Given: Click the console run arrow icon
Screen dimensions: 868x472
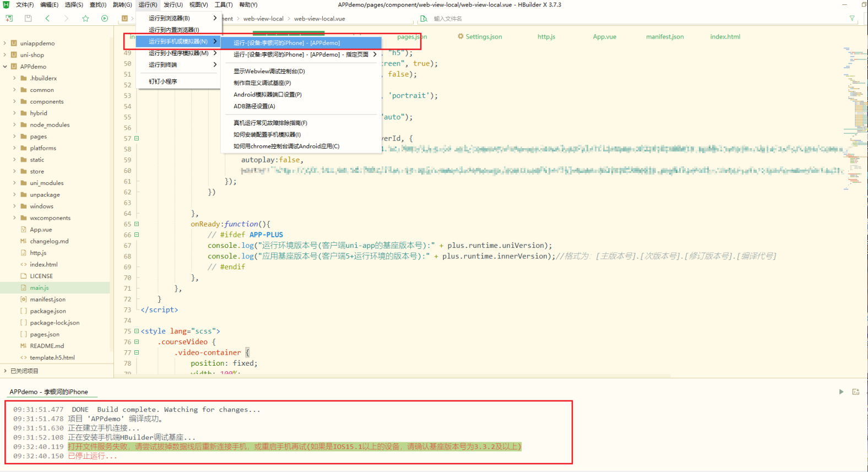Looking at the screenshot, I should 841,392.
